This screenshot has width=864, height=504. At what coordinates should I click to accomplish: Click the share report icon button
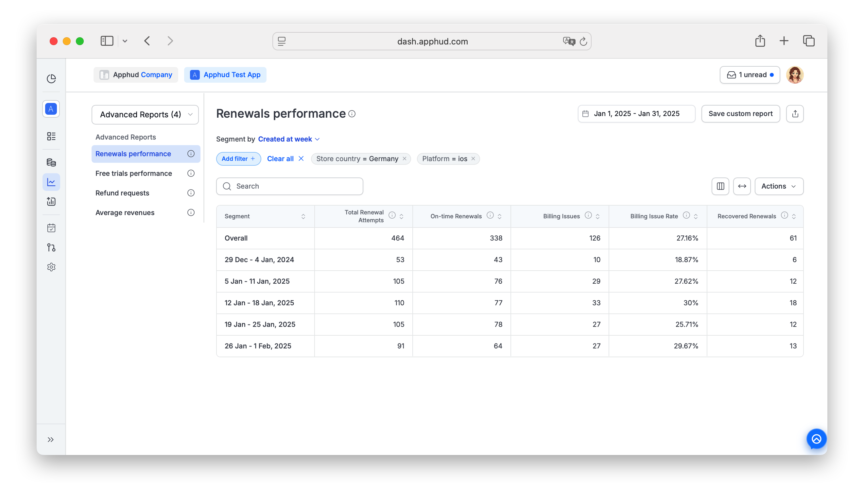pyautogui.click(x=795, y=114)
